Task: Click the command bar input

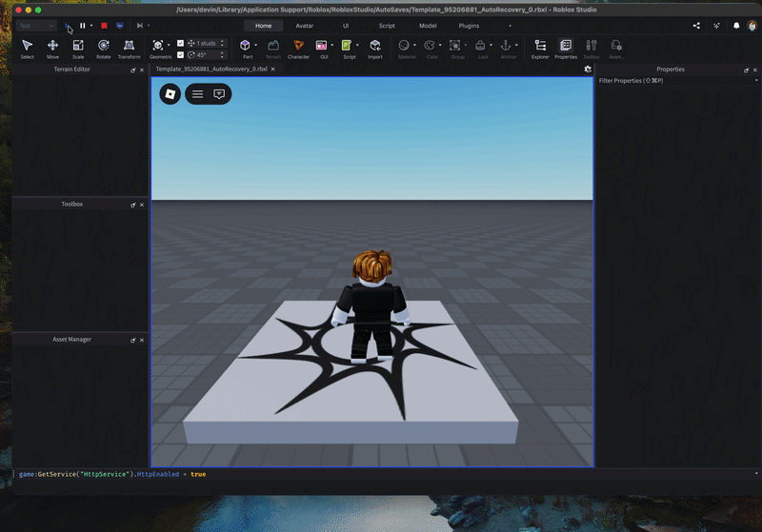Action: click(384, 474)
